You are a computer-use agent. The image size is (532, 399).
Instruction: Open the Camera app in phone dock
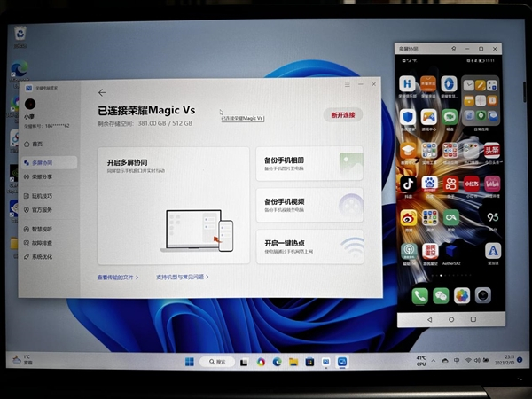coord(483,295)
